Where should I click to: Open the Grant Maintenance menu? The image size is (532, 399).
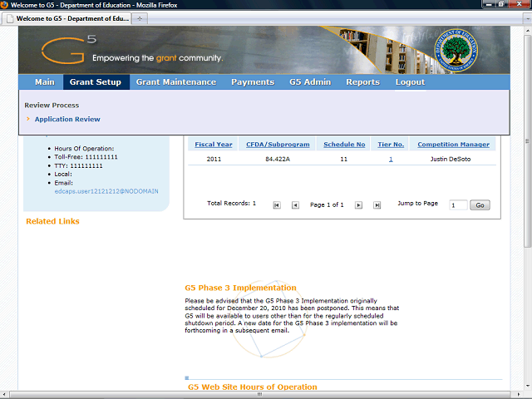176,82
